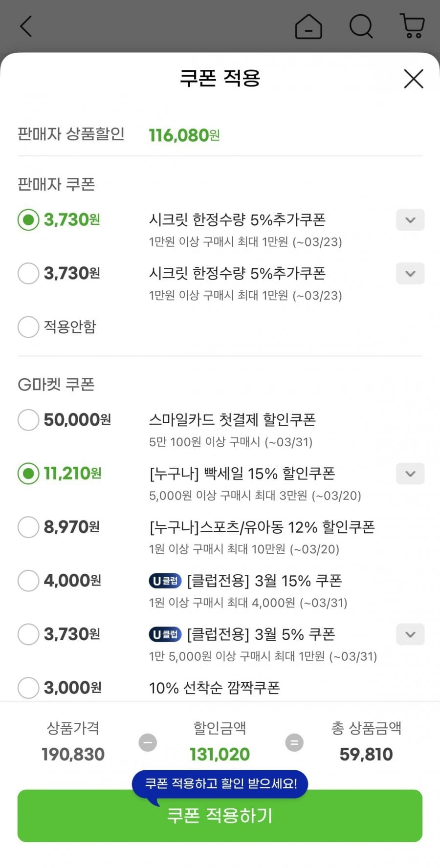The height and width of the screenshot is (868, 440).
Task: Expand the first 시크릿 한정수량 coupon details
Action: pos(410,220)
